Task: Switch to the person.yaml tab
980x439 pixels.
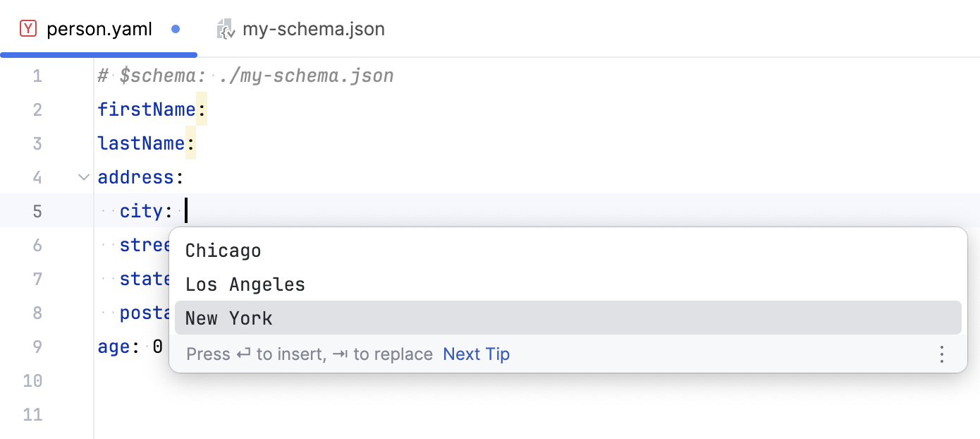Action: (99, 29)
